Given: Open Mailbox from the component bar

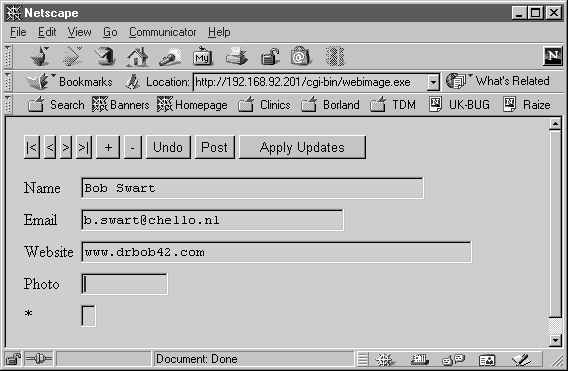Looking at the screenshot, I should pos(419,360).
